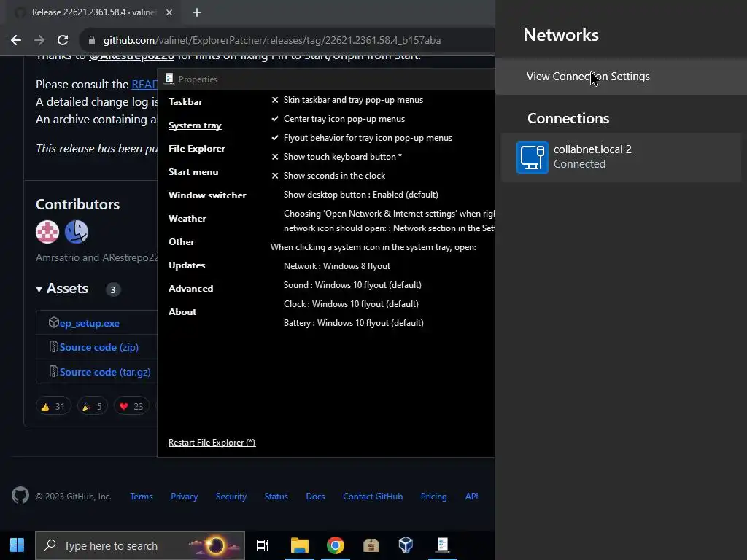Open Task View from the taskbar
The height and width of the screenshot is (560, 747).
tap(263, 545)
